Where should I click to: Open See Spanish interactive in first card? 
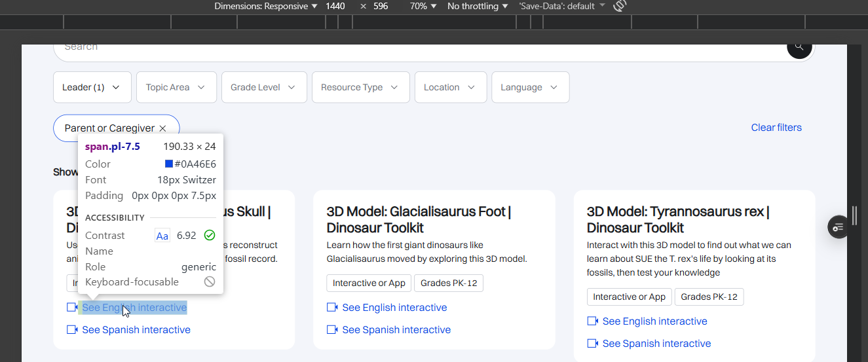point(136,330)
